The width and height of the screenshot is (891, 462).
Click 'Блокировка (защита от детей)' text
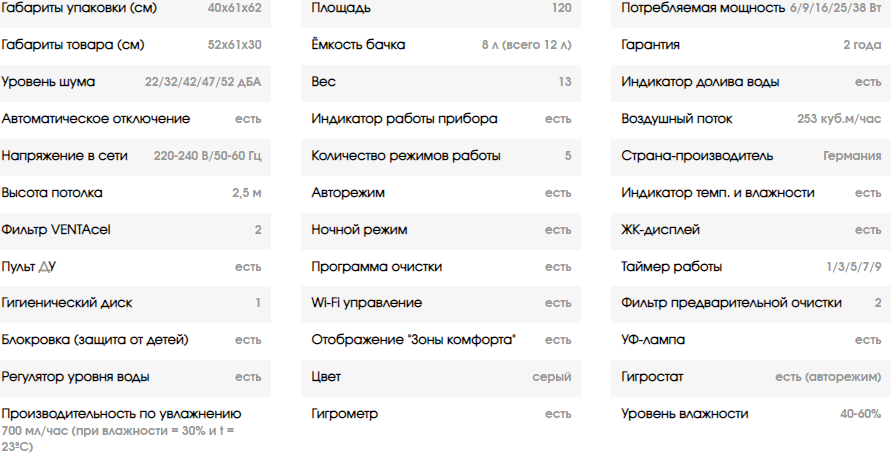coord(95,340)
